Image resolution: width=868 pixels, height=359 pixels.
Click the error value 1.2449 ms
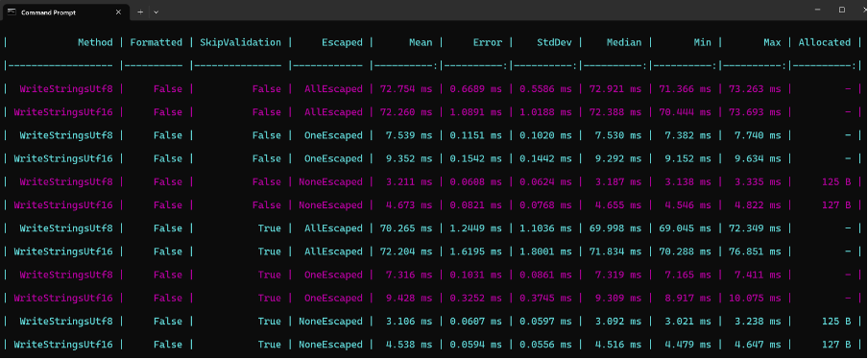coord(476,228)
